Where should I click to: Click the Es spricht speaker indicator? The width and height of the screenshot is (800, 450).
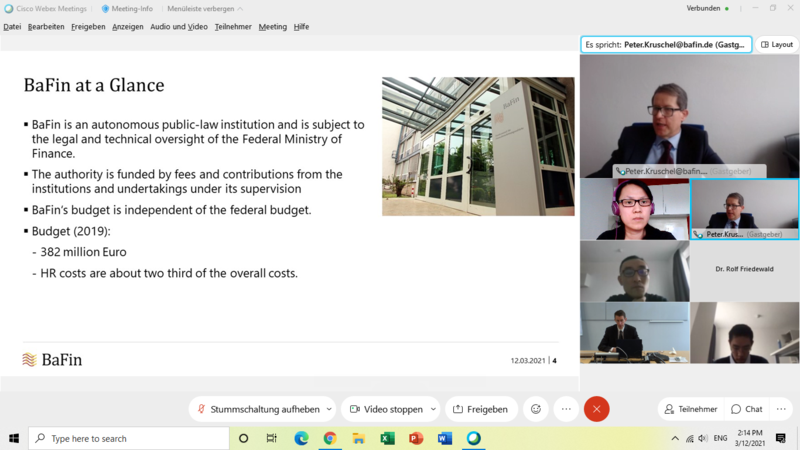666,44
